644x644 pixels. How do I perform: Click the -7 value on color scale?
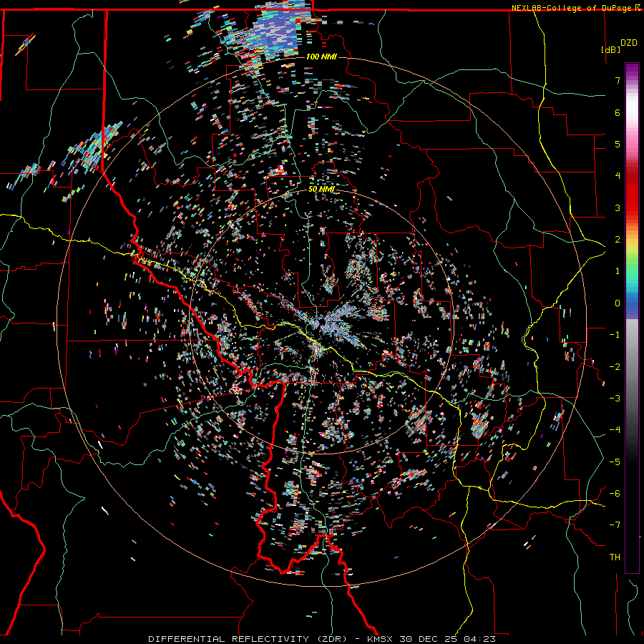615,525
